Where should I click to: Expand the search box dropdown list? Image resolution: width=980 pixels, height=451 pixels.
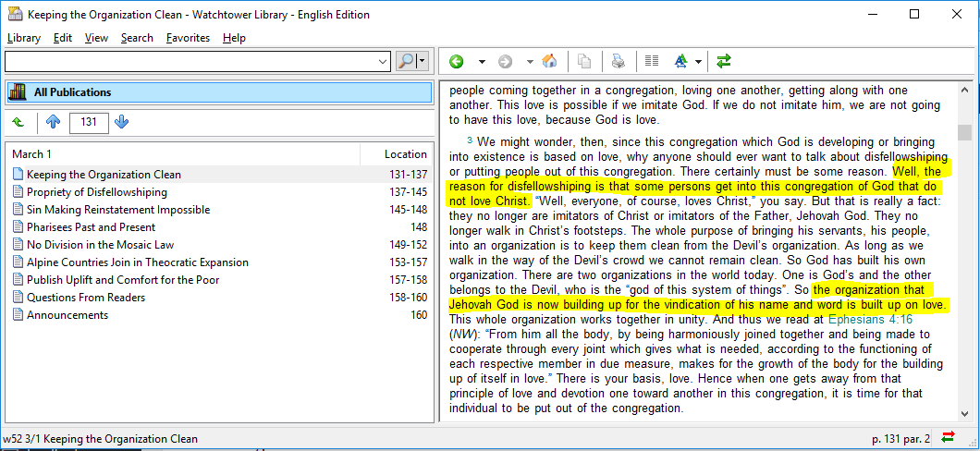point(384,61)
